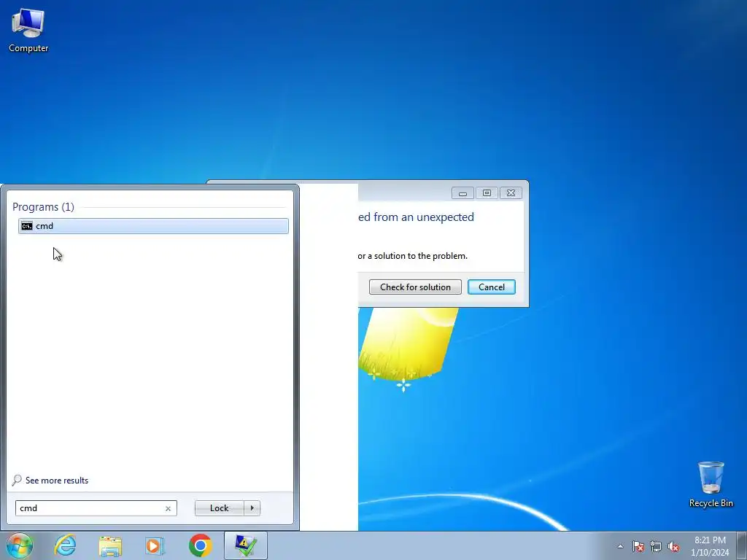Click Check for solution button in dialog

click(415, 287)
